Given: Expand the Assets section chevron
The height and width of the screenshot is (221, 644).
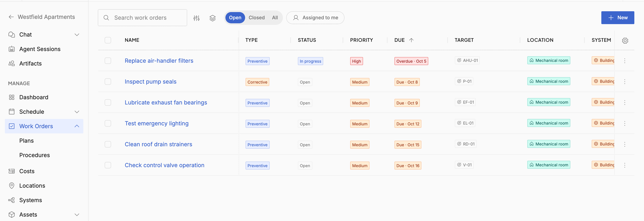Looking at the screenshot, I should pos(77,215).
